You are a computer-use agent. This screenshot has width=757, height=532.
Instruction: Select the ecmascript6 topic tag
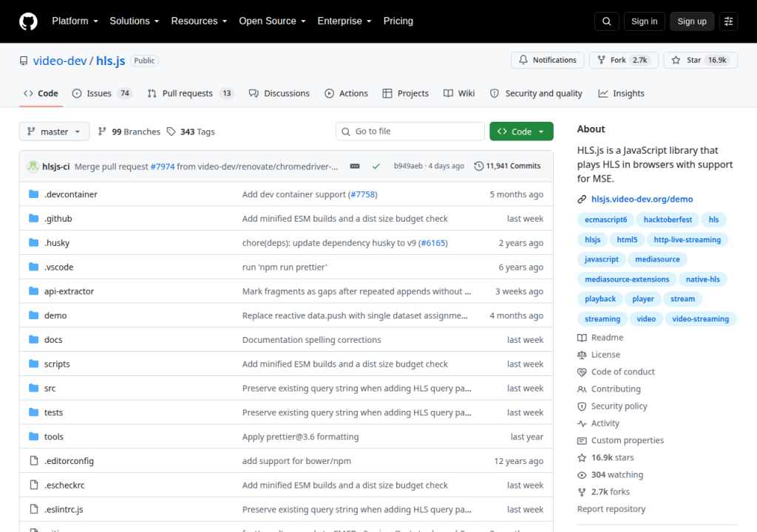point(606,219)
